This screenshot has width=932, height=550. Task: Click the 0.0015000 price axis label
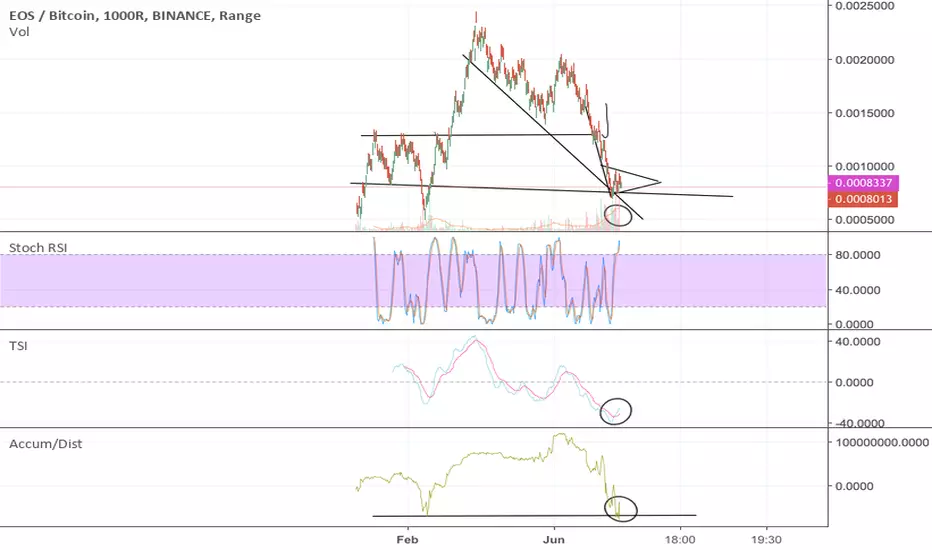[x=865, y=113]
